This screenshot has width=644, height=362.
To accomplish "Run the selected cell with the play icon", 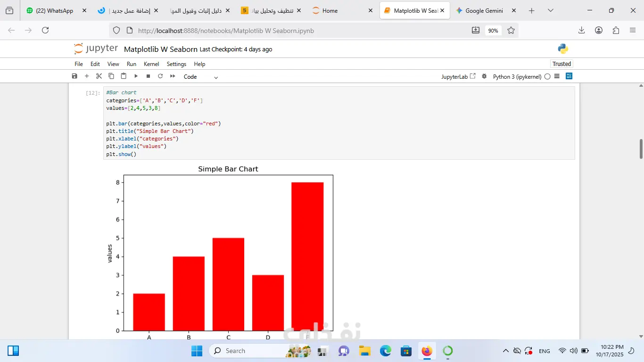I will (x=136, y=76).
